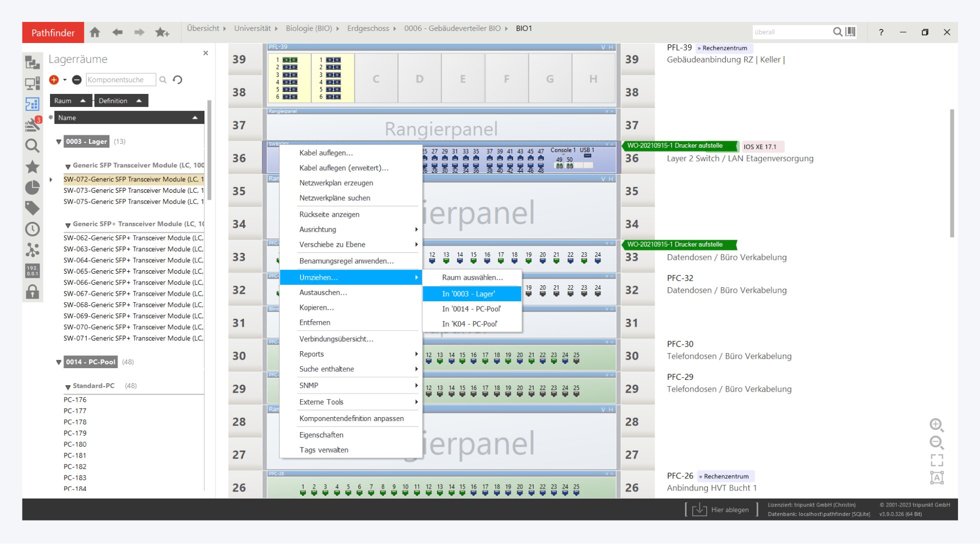Click Biologie (BIO) breadcrumb link

click(x=308, y=28)
